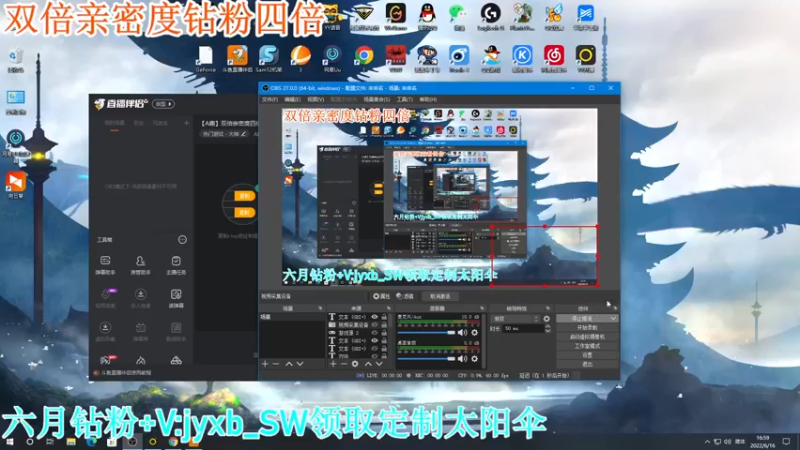Expand the mode pill beside 直播伴侣 logo

point(163,104)
